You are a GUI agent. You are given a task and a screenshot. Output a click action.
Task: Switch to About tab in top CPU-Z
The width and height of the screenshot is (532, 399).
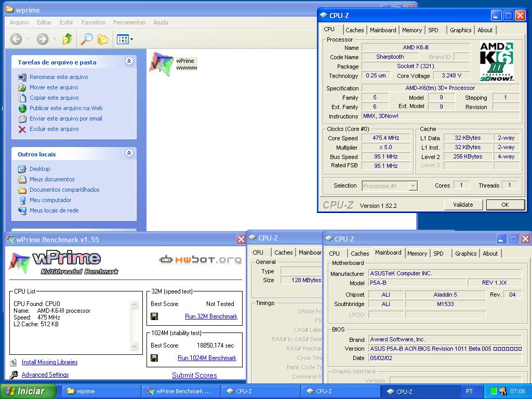click(x=485, y=30)
